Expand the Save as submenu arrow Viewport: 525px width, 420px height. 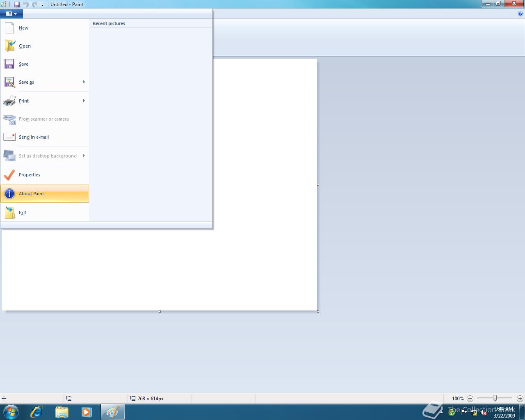point(84,82)
